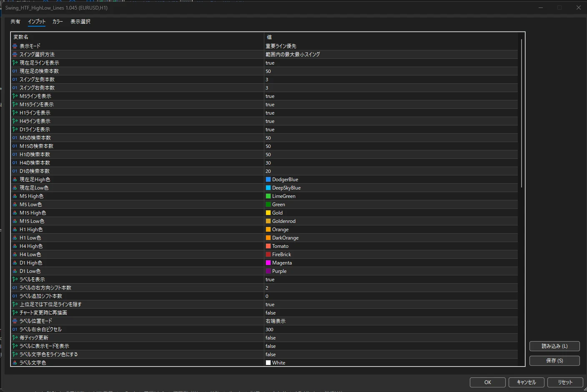Click the OK button
Viewport: 587px width, 392px height.
488,382
